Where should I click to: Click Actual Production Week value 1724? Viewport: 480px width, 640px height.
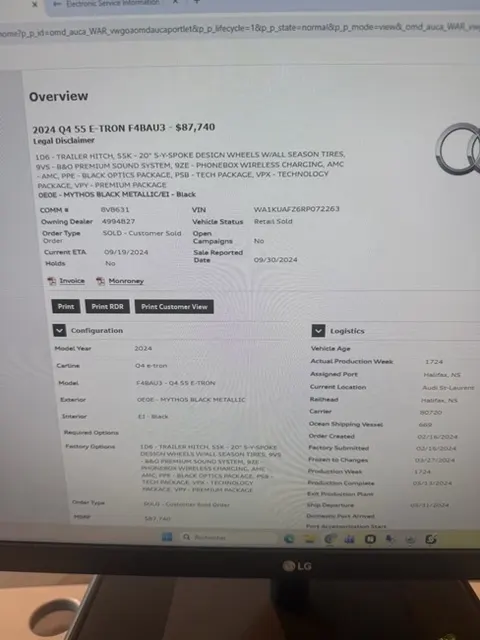(x=434, y=362)
